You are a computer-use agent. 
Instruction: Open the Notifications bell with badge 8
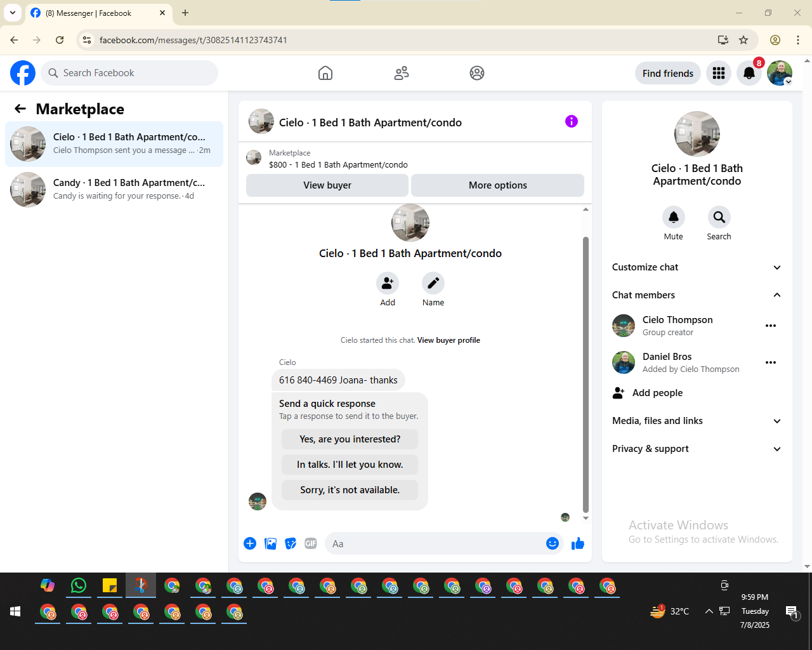coord(749,73)
